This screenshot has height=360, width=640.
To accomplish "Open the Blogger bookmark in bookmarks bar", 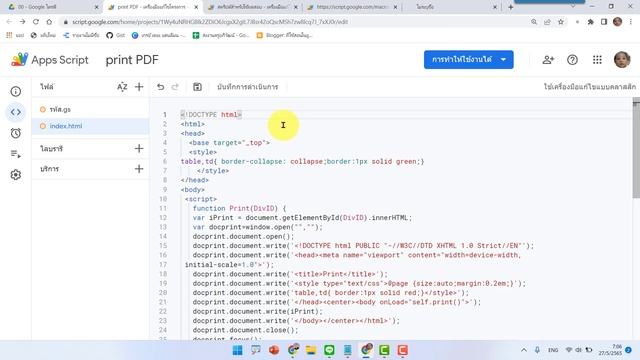I will click(x=284, y=35).
